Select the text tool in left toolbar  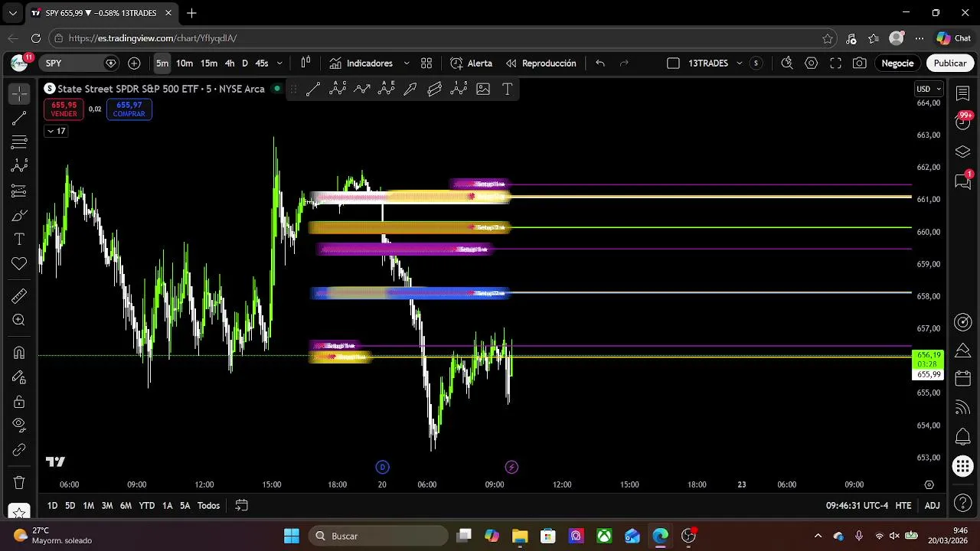pos(19,240)
